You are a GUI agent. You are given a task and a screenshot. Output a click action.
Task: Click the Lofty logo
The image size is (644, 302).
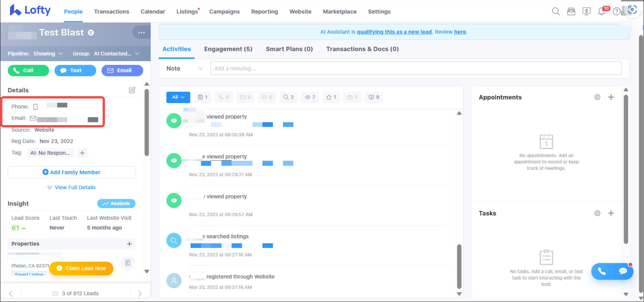tap(30, 10)
